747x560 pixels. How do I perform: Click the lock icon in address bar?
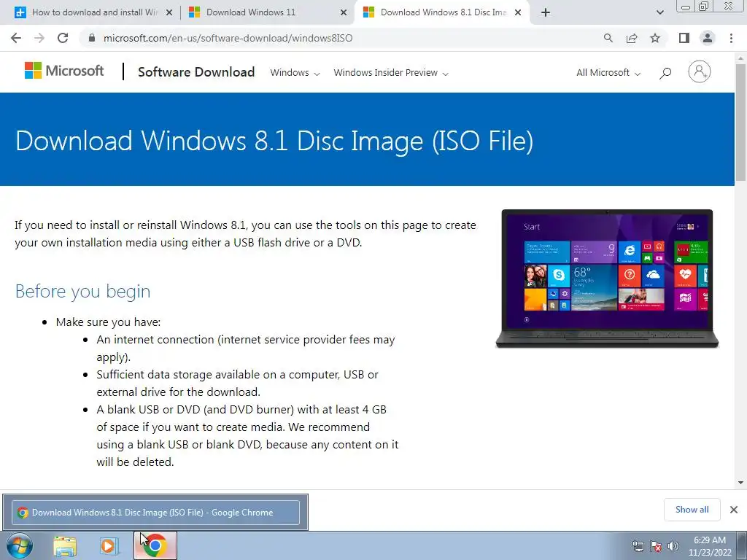point(93,38)
